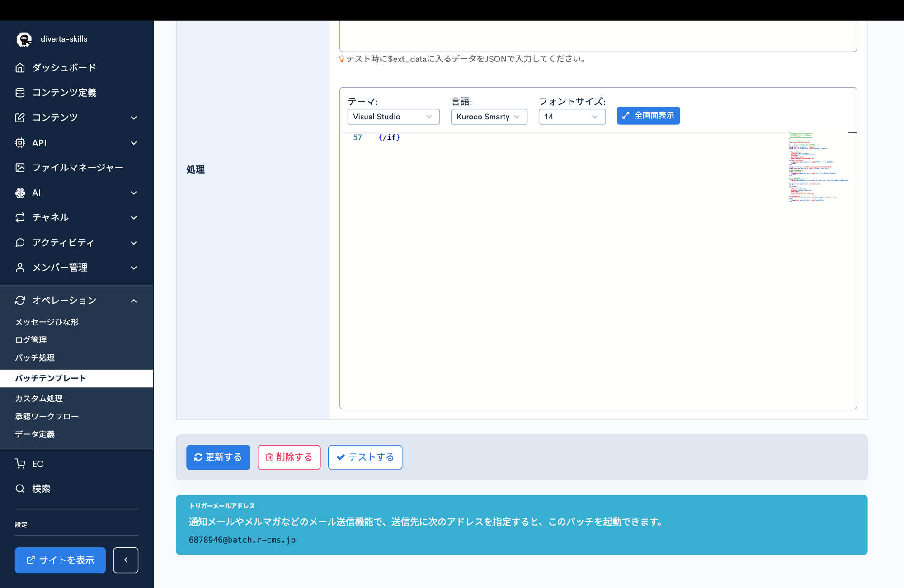Click the コンテンツ定義 label

(x=64, y=93)
